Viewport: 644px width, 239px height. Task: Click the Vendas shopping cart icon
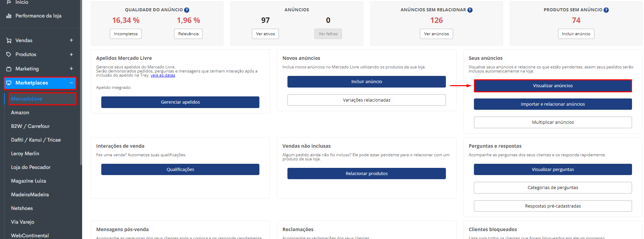[9, 40]
